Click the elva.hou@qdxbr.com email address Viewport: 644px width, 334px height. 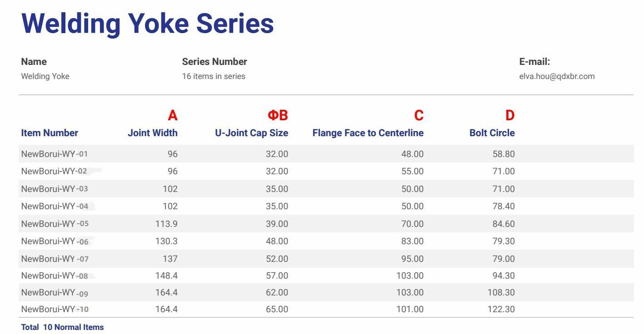click(x=557, y=76)
